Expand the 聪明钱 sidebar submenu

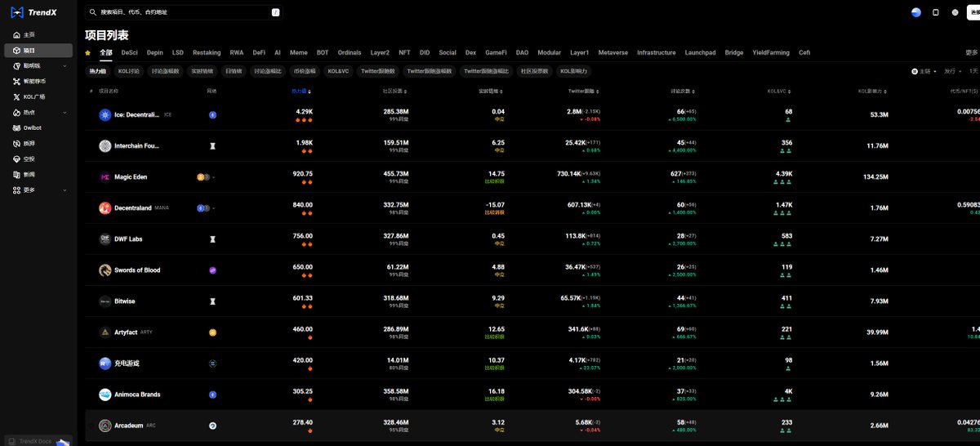tap(65, 65)
